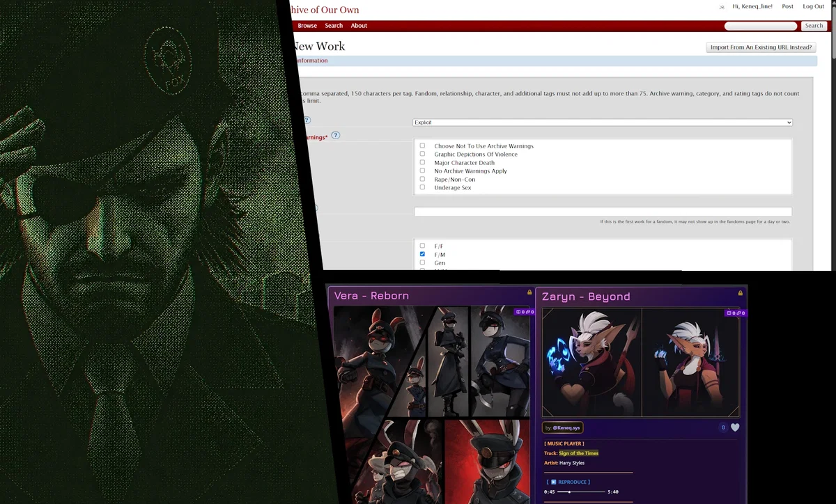
Task: Check the Gen category checkbox
Action: click(x=422, y=262)
